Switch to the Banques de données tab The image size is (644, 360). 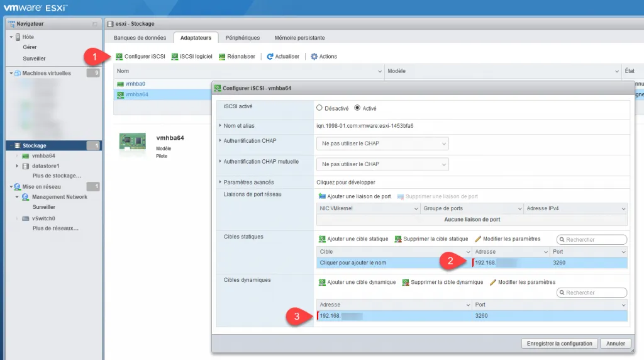[140, 38]
